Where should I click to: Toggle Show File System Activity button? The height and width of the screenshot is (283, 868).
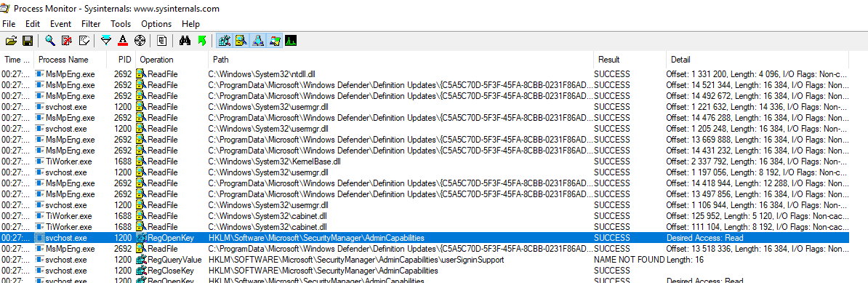point(241,41)
